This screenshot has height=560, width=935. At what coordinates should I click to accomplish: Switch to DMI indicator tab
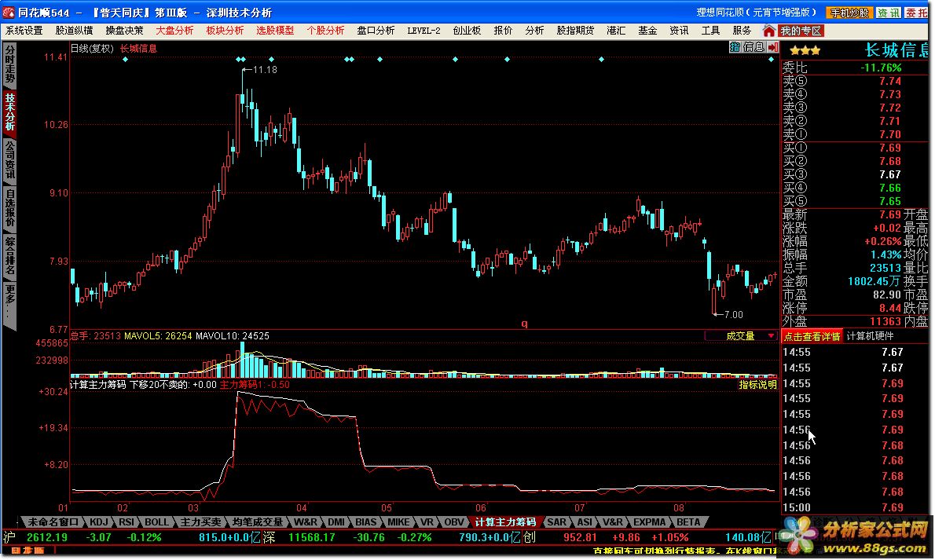tap(335, 522)
